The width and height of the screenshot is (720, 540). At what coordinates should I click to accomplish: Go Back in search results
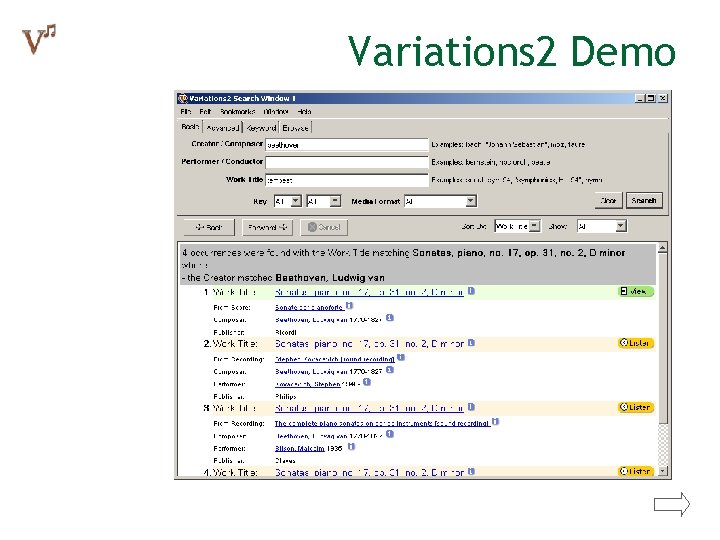(x=209, y=227)
